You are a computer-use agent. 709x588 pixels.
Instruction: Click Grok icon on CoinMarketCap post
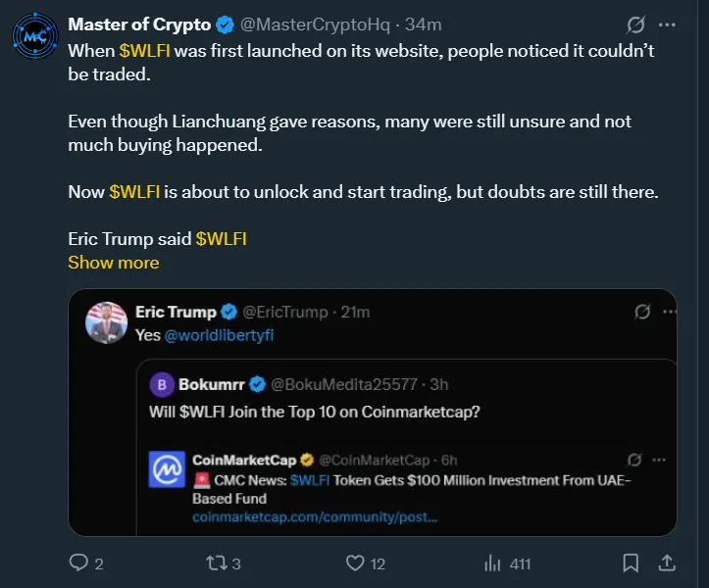pos(634,461)
